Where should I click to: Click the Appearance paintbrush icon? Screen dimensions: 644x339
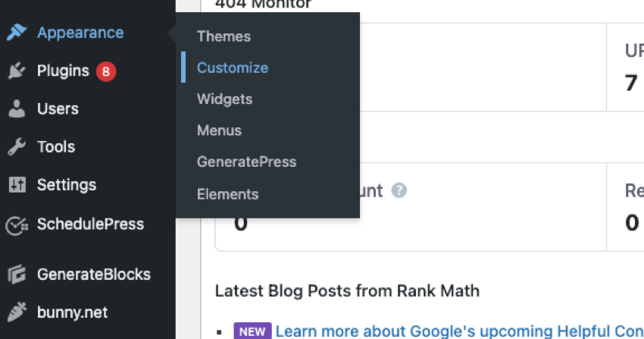click(17, 33)
